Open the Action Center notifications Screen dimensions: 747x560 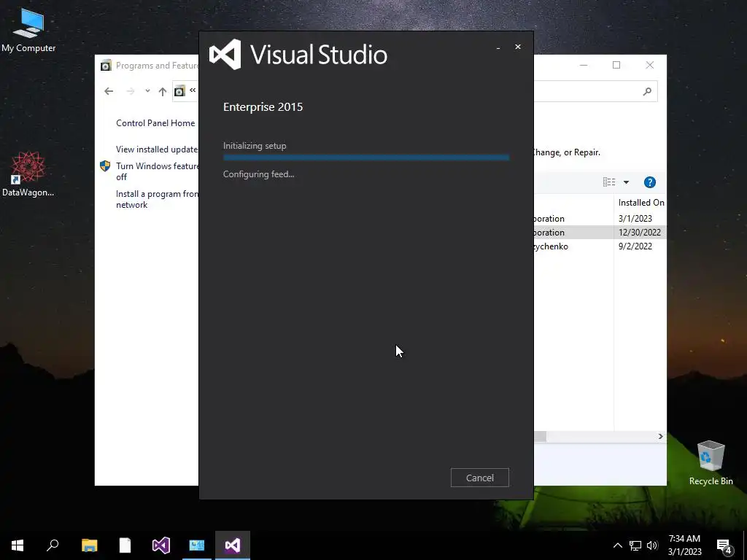pos(724,545)
